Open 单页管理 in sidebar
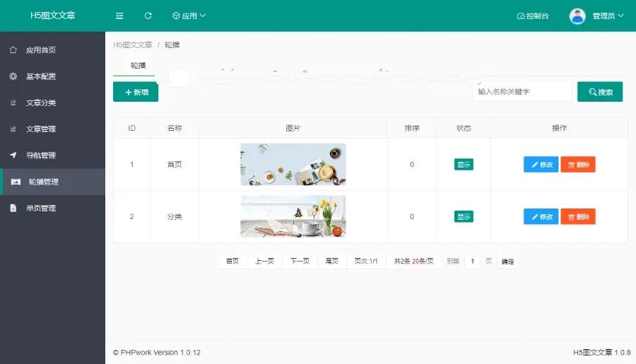Screen dimensions: 636x364 (x=53, y=209)
